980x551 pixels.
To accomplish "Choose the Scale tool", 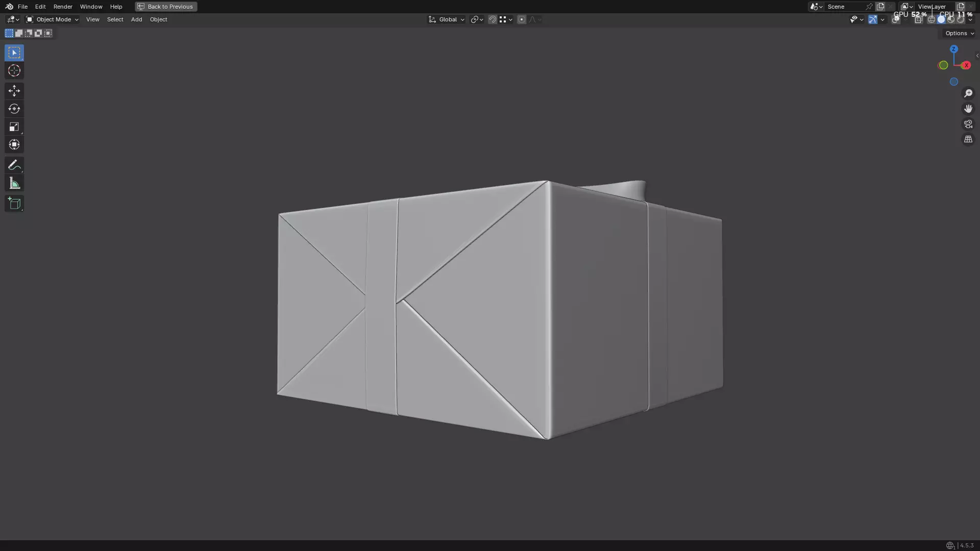I will (14, 127).
